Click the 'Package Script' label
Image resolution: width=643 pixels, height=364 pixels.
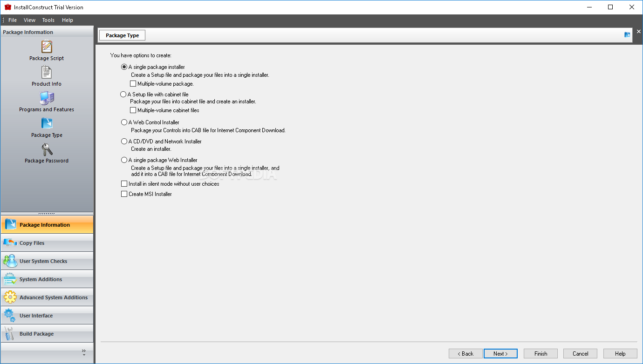47,59
